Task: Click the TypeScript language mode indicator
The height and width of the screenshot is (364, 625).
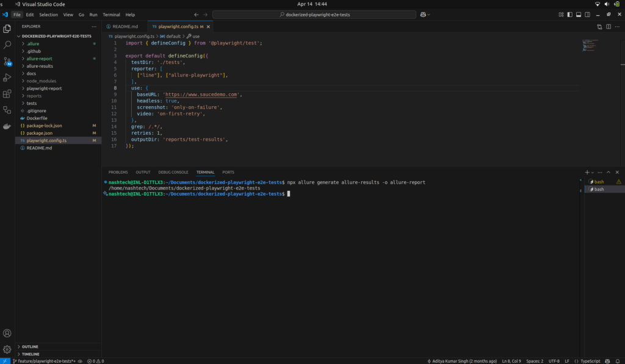Action: point(591,361)
